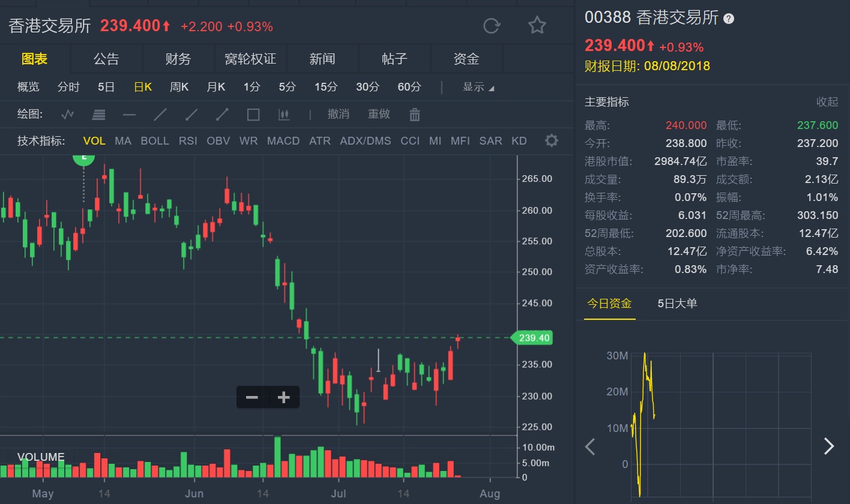Switch to the 财务 tab
This screenshot has height=504, width=850.
click(x=178, y=59)
